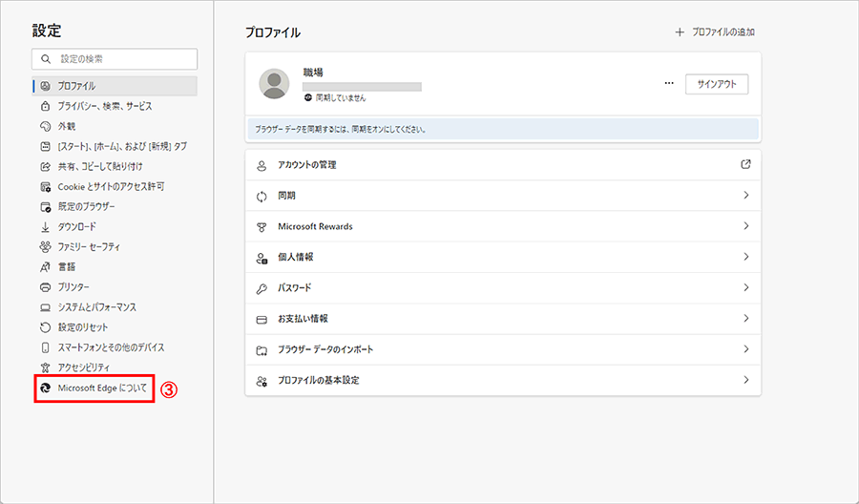
Task: Open the パスワード settings row
Action: pos(503,288)
